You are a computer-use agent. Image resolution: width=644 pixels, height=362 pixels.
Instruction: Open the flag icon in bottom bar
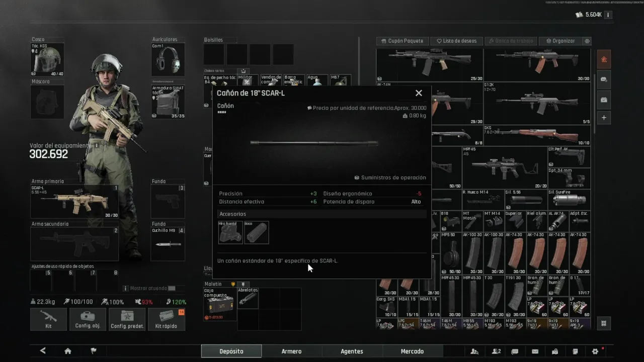94,351
